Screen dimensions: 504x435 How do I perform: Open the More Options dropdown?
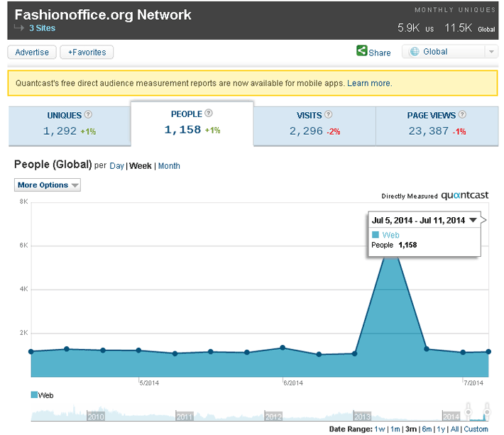click(x=48, y=185)
